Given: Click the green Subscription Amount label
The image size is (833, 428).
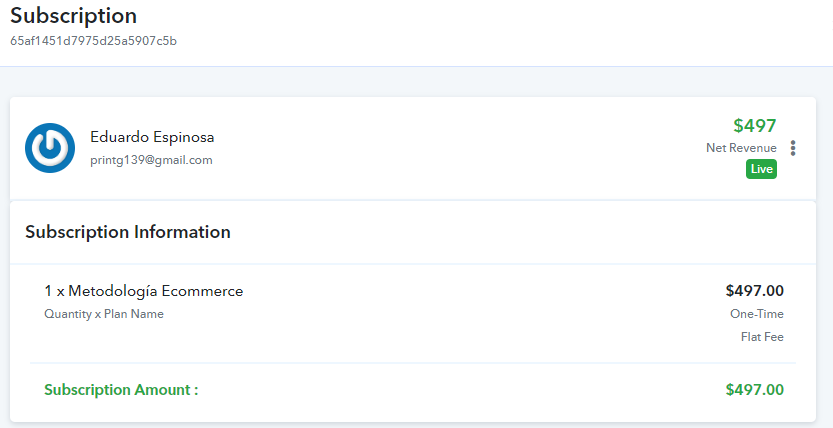Looking at the screenshot, I should pyautogui.click(x=121, y=390).
